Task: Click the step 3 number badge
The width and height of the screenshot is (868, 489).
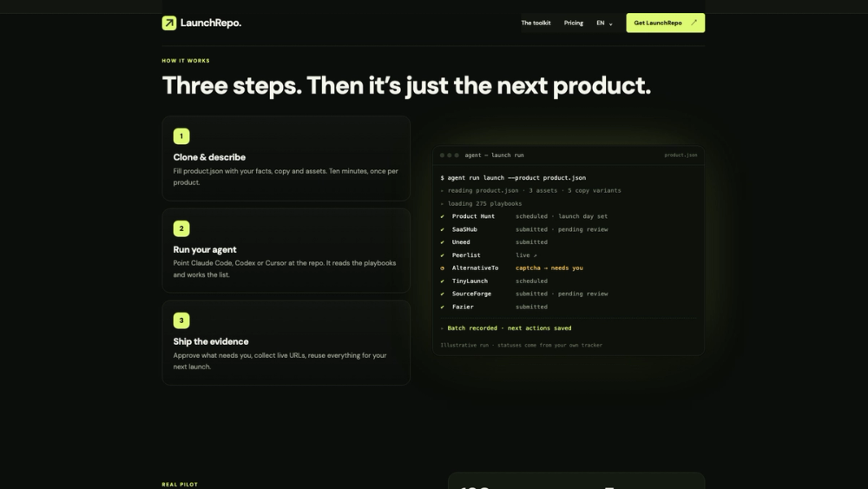Action: 181,320
